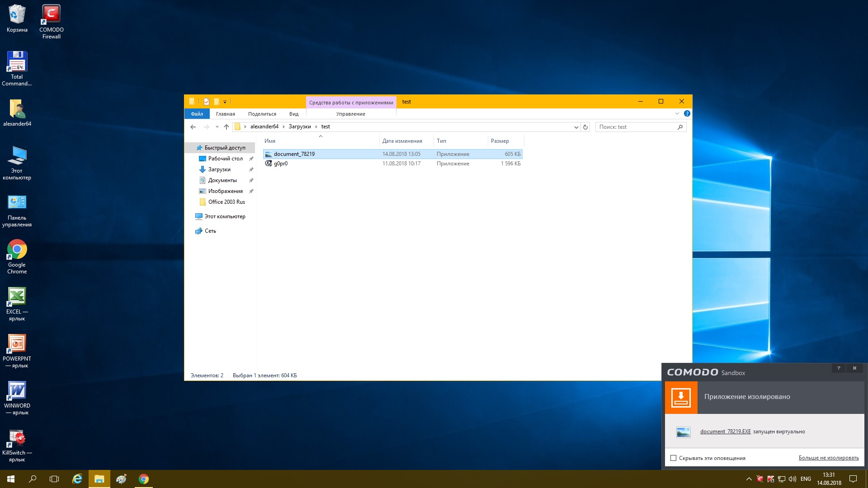868x488 pixels.
Task: Open the quick access toolbar customize dropdown
Action: click(225, 102)
